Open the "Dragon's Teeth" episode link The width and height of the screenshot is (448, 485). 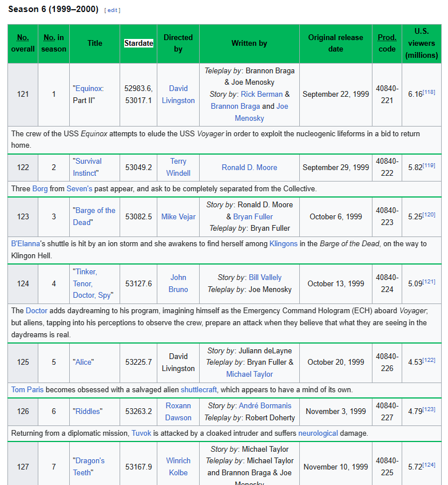click(x=88, y=467)
